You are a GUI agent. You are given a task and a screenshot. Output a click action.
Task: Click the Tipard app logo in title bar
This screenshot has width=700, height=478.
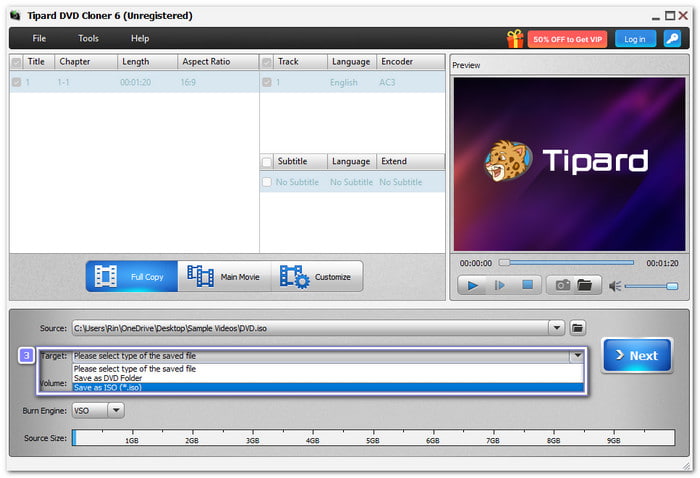click(x=16, y=16)
